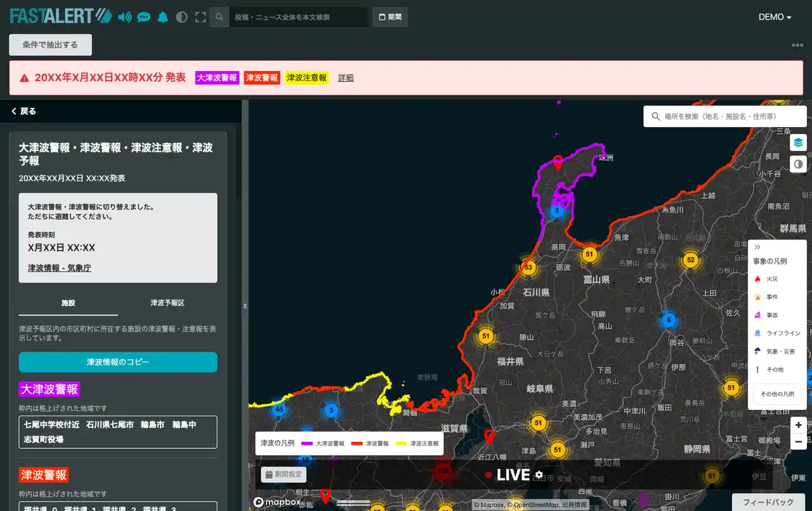Click the full-text search input field
The height and width of the screenshot is (511, 812).
tap(298, 17)
